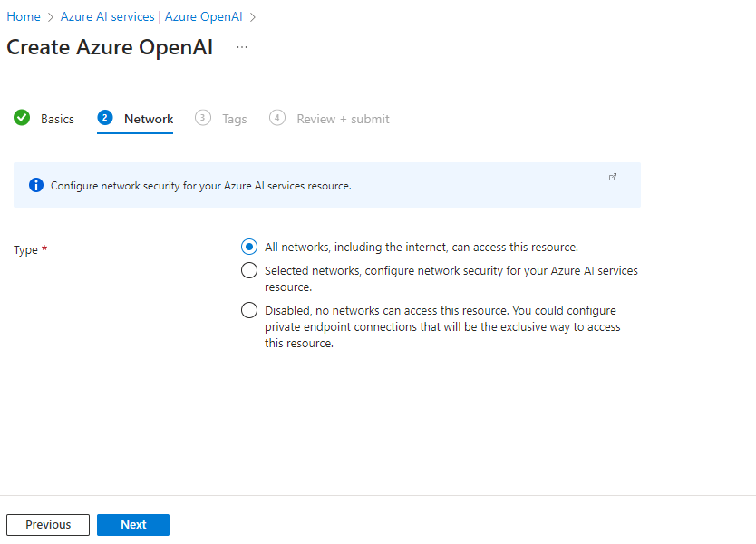Click the Next button
756x544 pixels.
pyautogui.click(x=133, y=525)
